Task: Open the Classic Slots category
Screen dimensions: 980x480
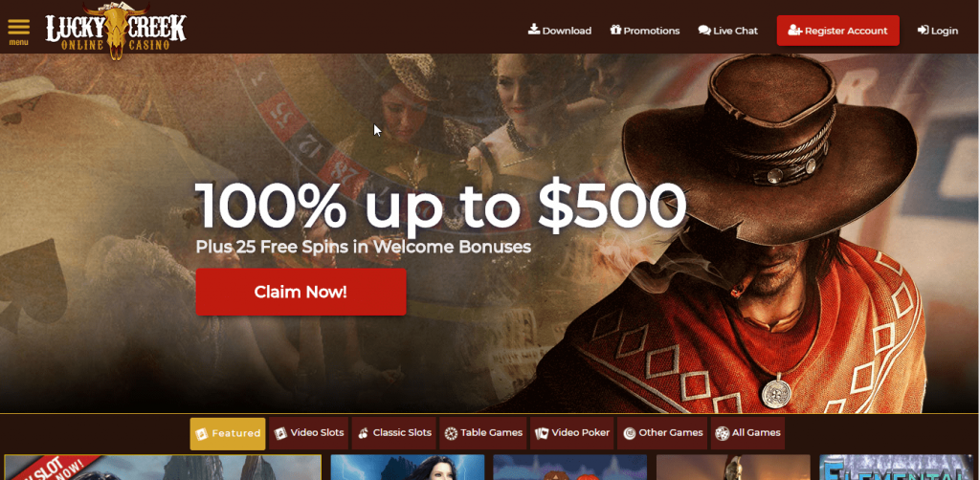Action: coord(393,433)
